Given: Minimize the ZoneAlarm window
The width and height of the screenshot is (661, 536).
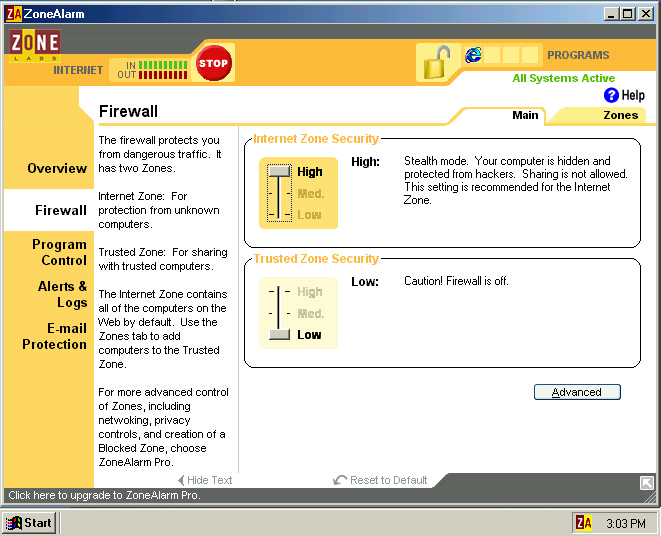Looking at the screenshot, I should 611,14.
